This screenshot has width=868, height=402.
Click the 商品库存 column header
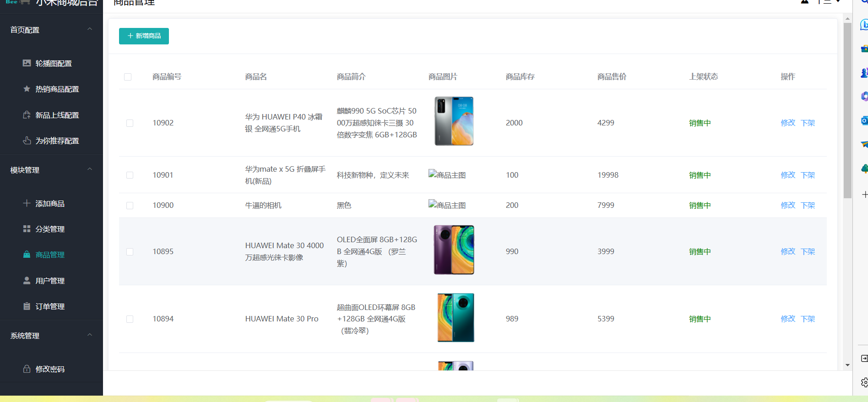tap(520, 77)
